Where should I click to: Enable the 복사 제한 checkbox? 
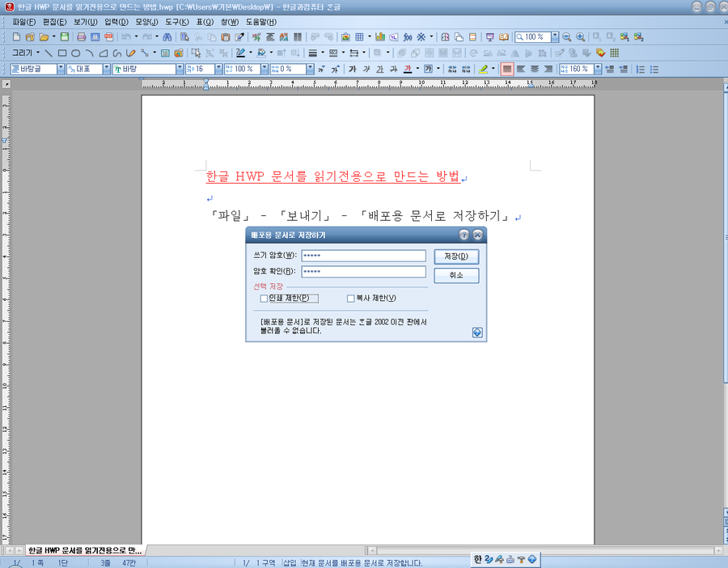point(351,299)
